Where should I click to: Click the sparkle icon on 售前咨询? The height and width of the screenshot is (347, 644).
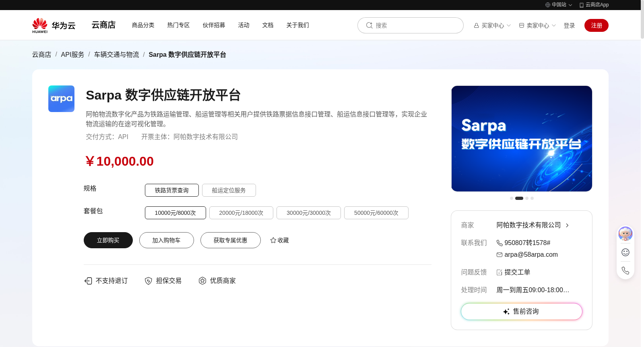point(507,312)
